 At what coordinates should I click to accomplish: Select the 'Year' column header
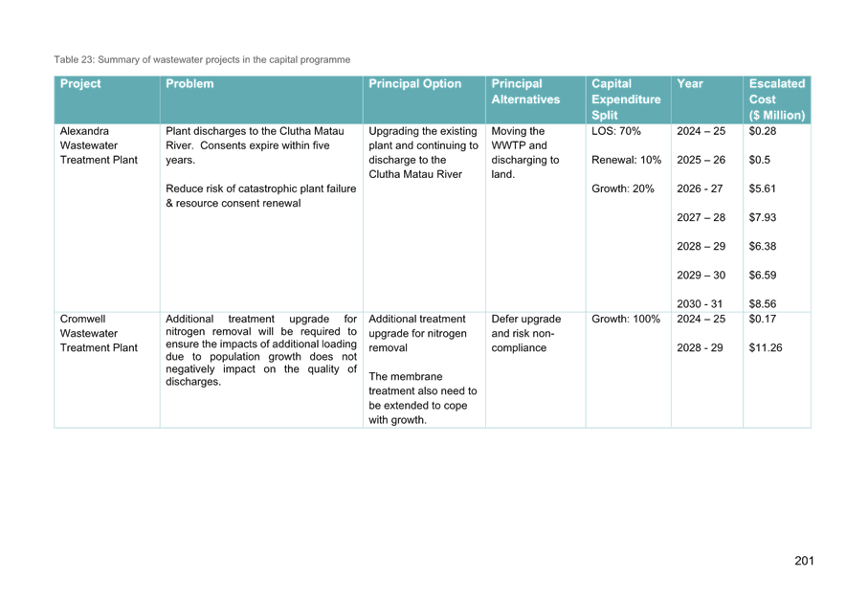pos(689,84)
